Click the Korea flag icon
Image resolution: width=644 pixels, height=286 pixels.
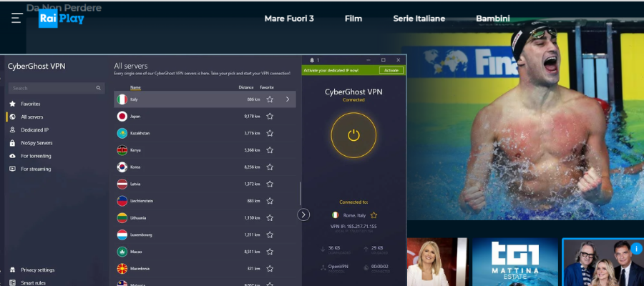122,167
